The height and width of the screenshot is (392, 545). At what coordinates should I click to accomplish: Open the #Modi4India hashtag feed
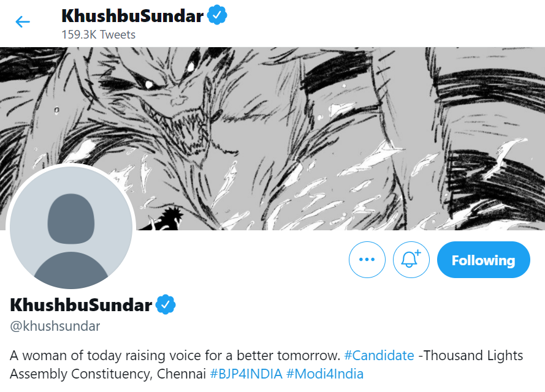tap(326, 374)
